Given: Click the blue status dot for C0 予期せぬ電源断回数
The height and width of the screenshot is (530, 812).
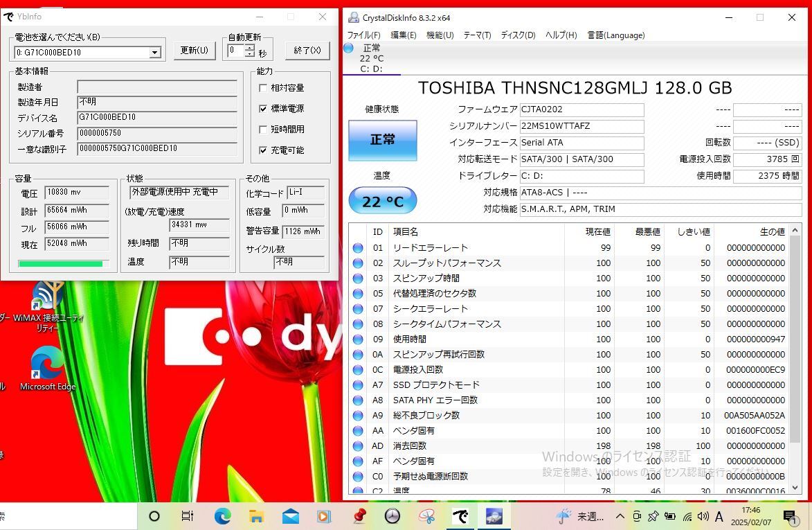Looking at the screenshot, I should pyautogui.click(x=358, y=476).
